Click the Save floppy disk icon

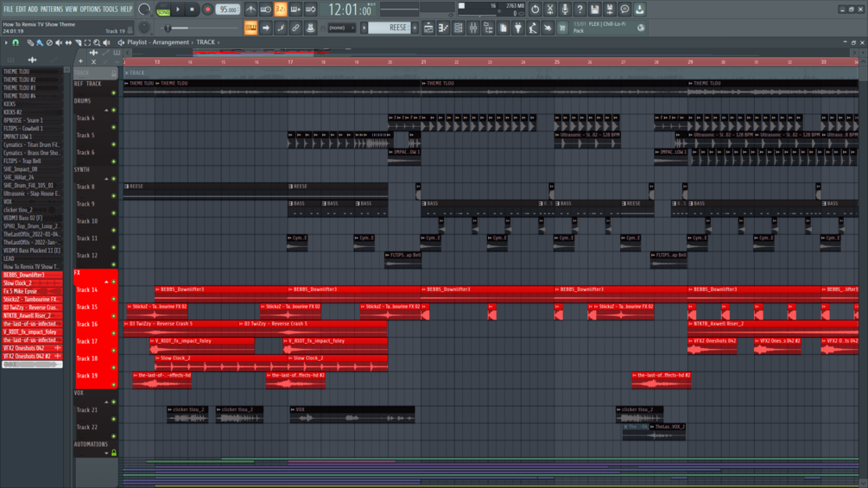pos(594,10)
